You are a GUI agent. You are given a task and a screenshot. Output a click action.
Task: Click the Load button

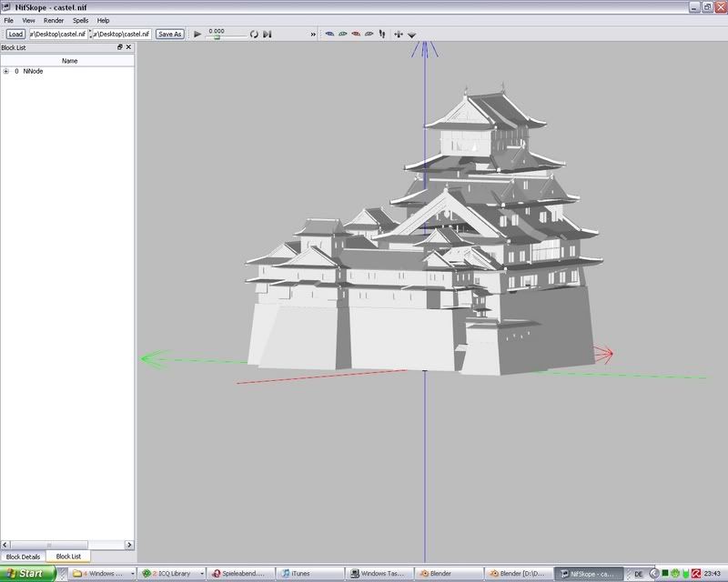point(15,34)
